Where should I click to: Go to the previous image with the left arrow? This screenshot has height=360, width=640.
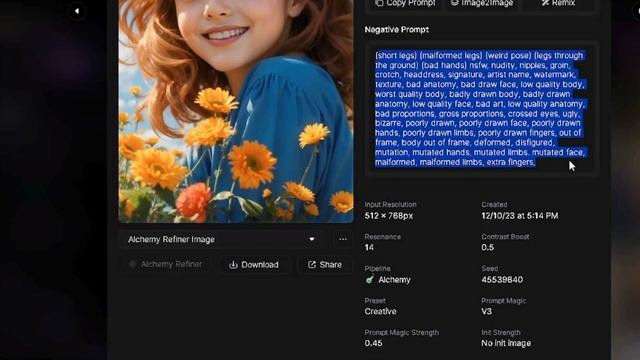click(x=77, y=11)
